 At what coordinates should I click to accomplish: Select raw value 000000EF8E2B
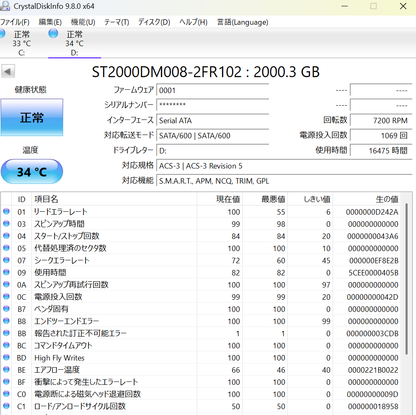pyautogui.click(x=374, y=260)
